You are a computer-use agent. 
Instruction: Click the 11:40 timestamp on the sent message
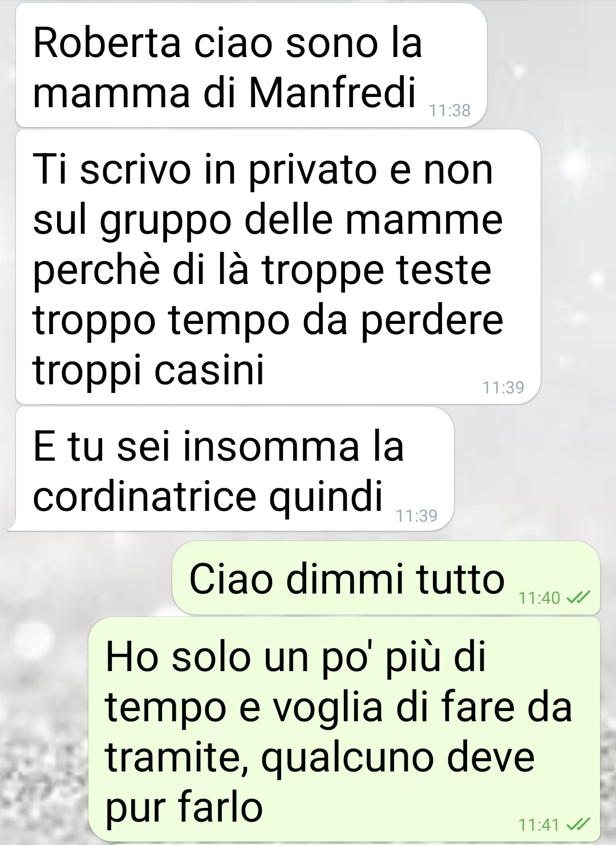pos(540,598)
